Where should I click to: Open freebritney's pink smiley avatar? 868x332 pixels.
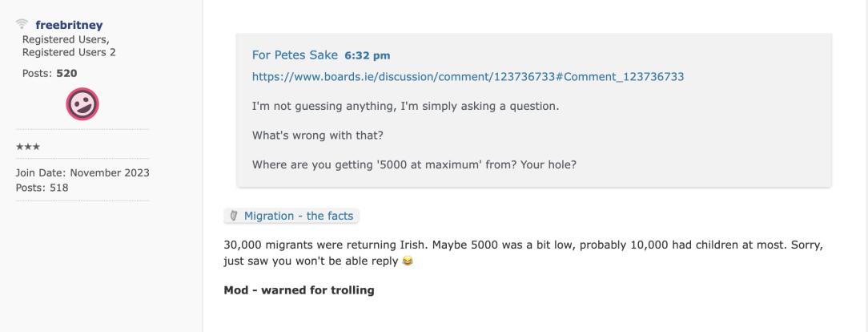click(x=82, y=104)
